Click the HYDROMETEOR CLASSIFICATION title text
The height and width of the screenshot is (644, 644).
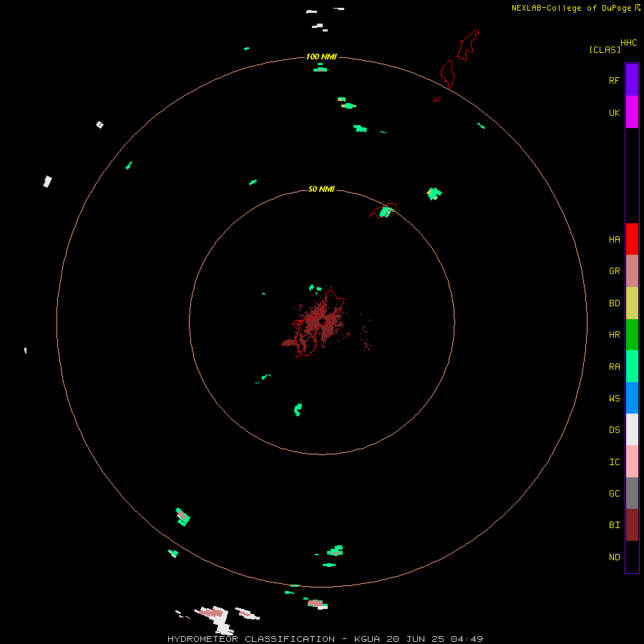[x=251, y=639]
